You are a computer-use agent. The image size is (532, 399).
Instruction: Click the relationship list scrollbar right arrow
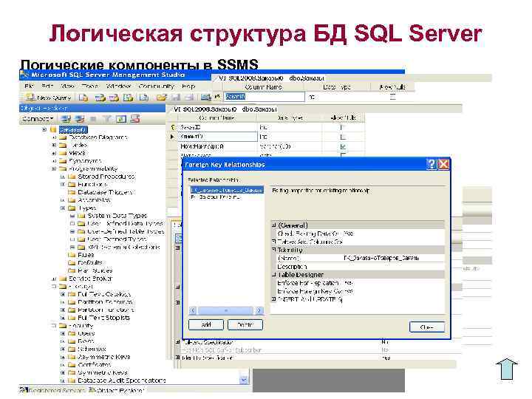click(x=259, y=310)
